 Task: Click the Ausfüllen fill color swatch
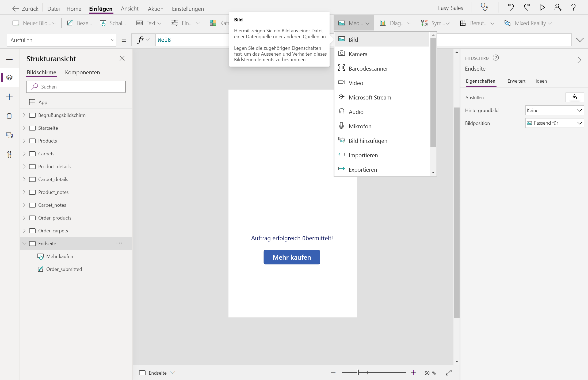coord(574,97)
